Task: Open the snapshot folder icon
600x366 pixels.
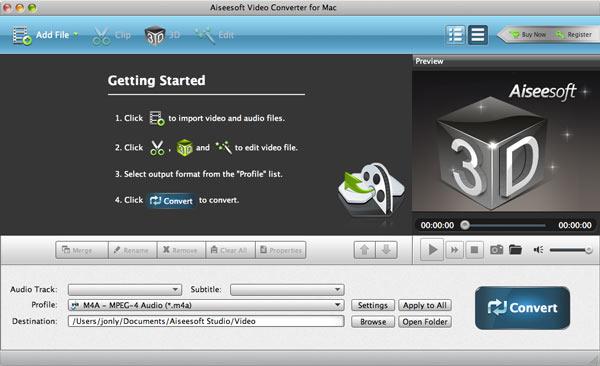Action: (515, 250)
